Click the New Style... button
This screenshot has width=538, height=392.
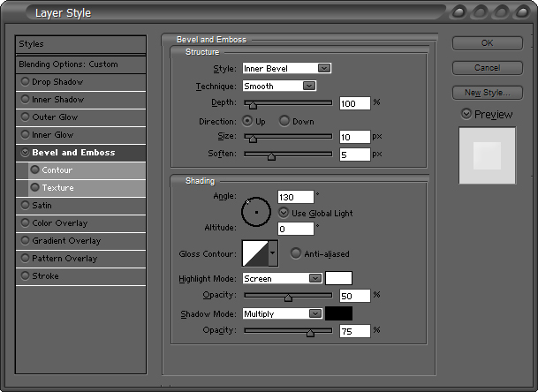pyautogui.click(x=488, y=93)
